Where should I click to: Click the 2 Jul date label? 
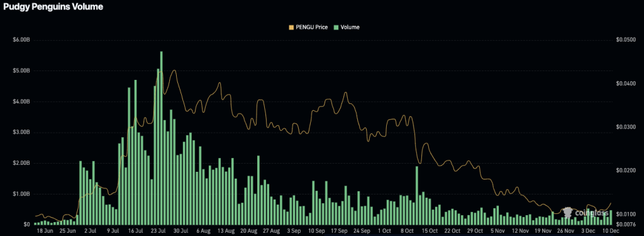(90, 231)
